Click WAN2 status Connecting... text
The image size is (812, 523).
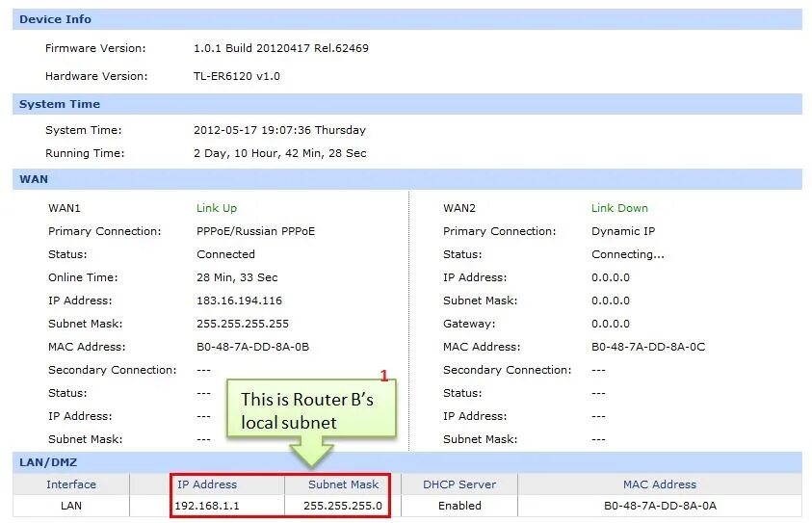[x=627, y=254]
